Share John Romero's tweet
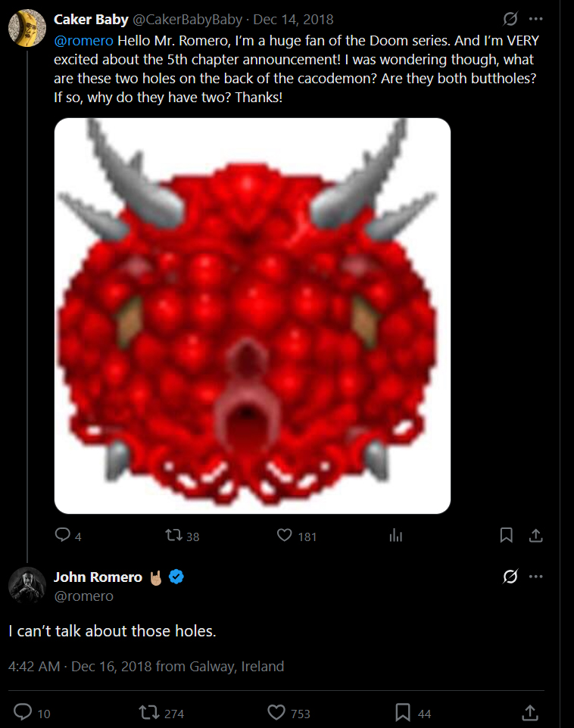Viewport: 574px width, 728px height. coord(530,712)
